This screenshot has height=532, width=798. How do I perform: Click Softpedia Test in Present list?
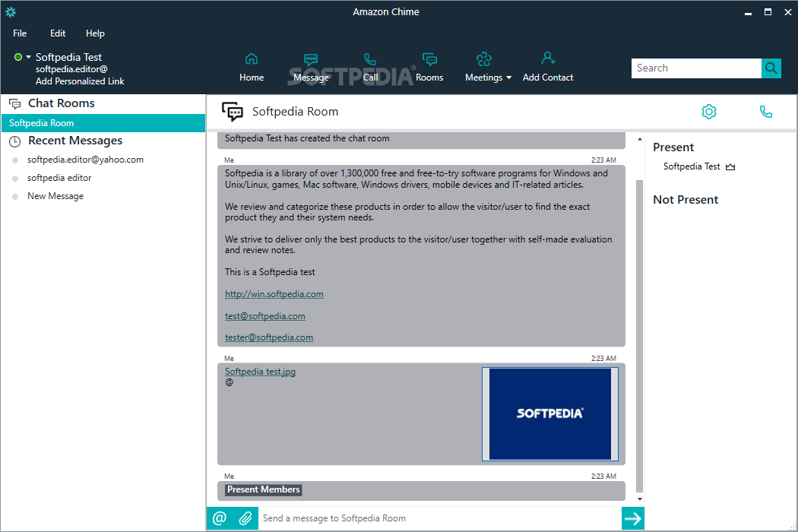[692, 166]
